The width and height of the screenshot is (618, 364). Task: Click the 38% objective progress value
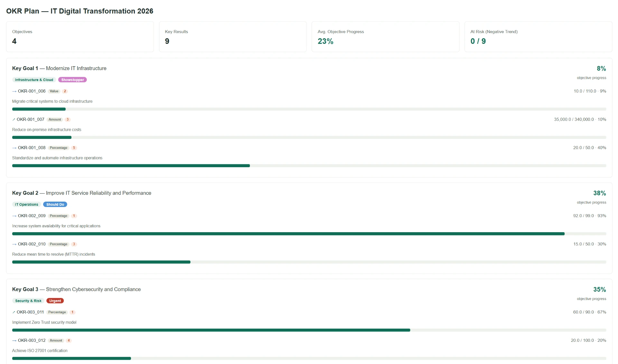(x=600, y=193)
